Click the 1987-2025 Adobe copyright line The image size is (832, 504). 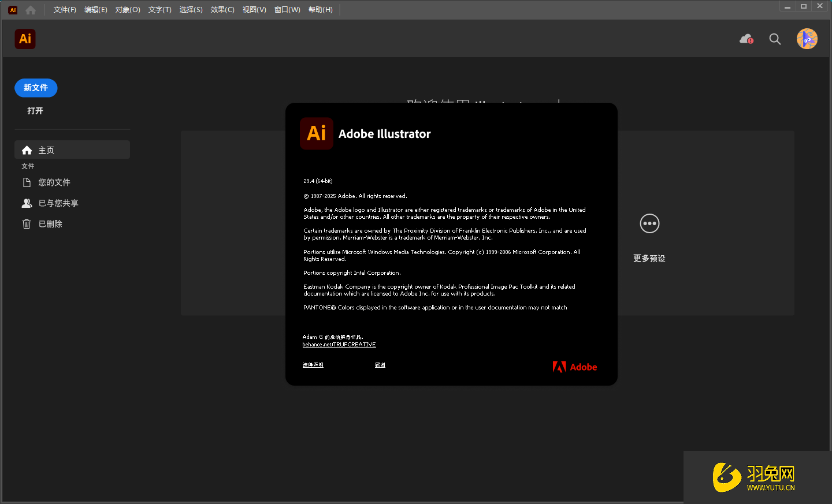355,196
